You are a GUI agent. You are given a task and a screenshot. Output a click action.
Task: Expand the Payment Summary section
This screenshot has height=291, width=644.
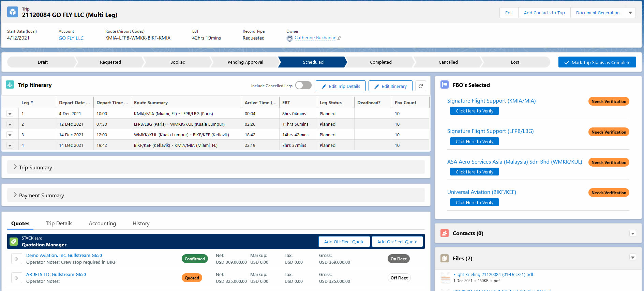pos(216,195)
